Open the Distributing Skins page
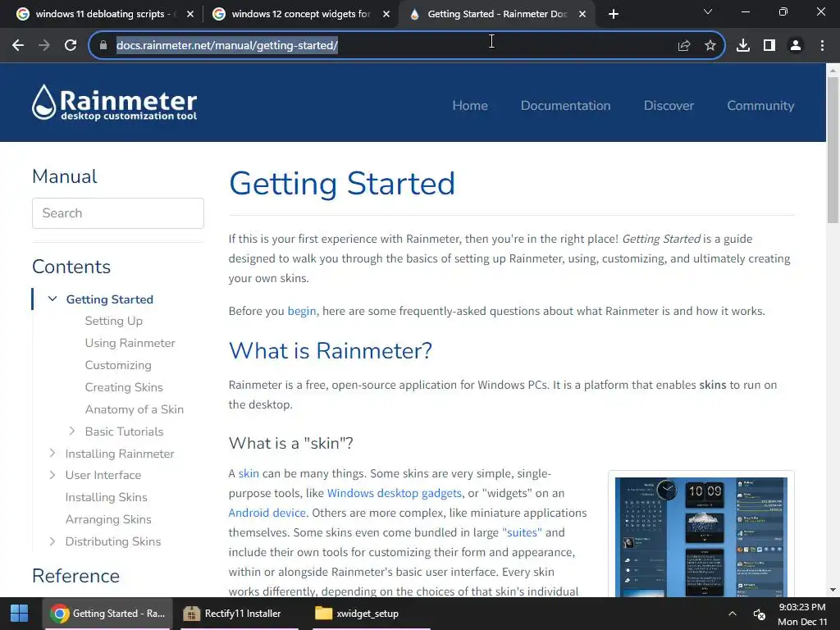 click(x=112, y=541)
